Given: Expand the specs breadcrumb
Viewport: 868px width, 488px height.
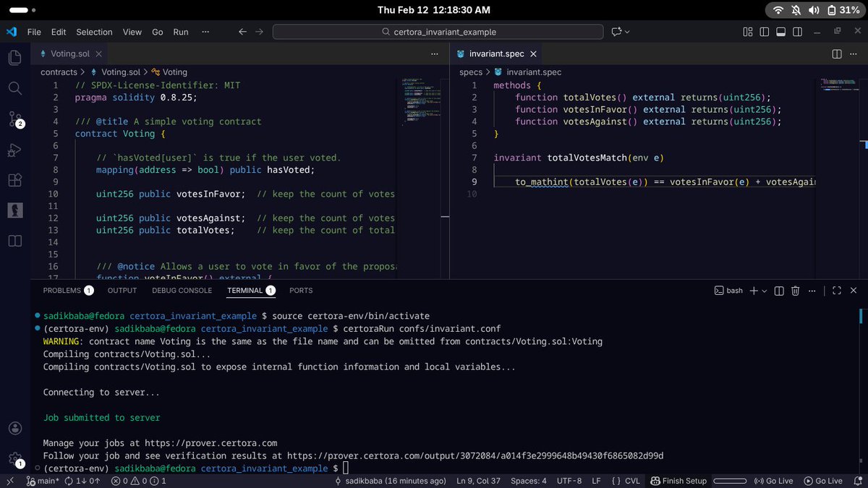Looking at the screenshot, I should [x=472, y=72].
